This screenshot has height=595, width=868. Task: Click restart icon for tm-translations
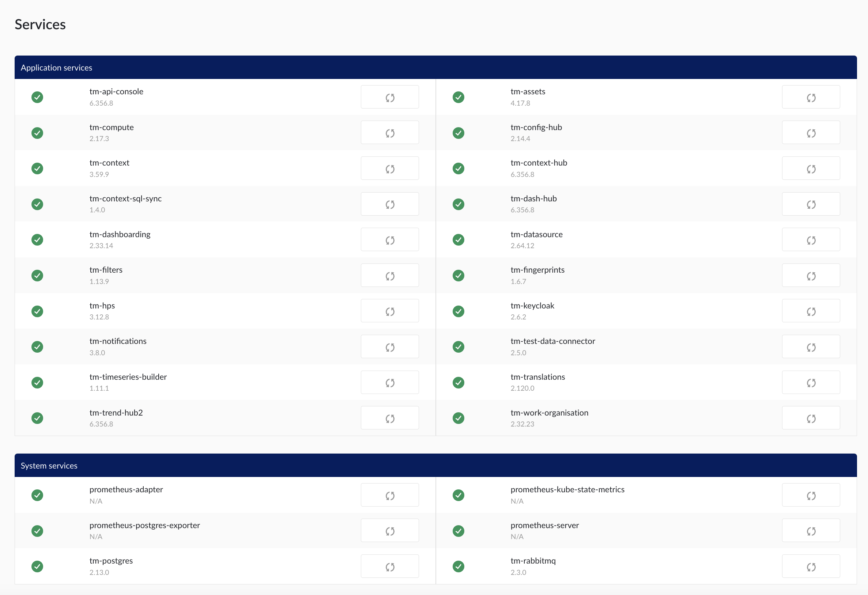tap(811, 382)
